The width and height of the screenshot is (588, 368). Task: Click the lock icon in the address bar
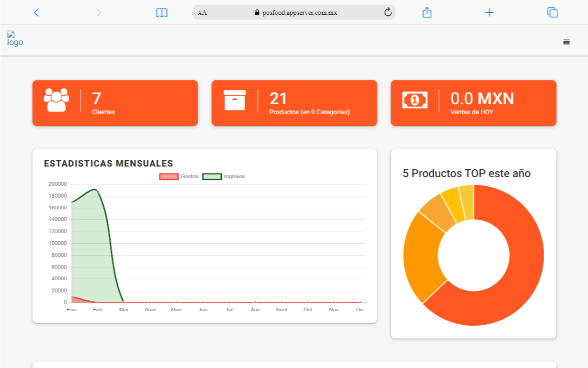pyautogui.click(x=257, y=12)
